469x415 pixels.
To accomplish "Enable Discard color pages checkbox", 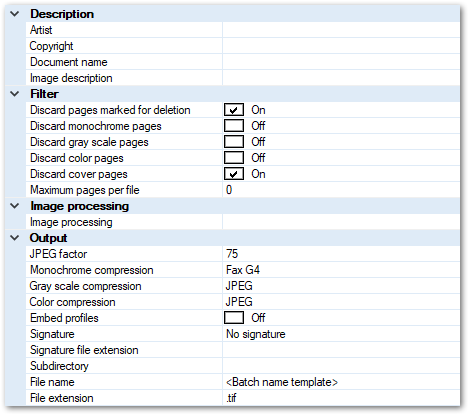I will click(x=234, y=158).
